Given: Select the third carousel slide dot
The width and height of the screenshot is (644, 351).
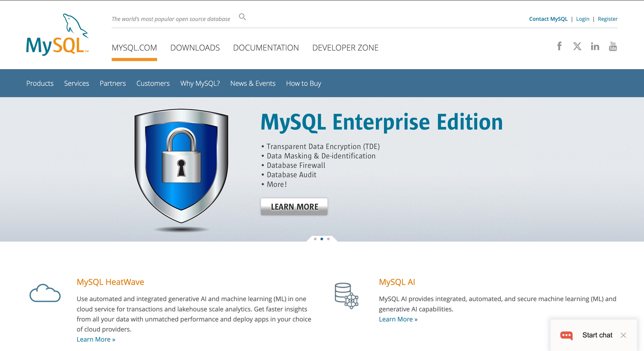Looking at the screenshot, I should click(x=328, y=239).
